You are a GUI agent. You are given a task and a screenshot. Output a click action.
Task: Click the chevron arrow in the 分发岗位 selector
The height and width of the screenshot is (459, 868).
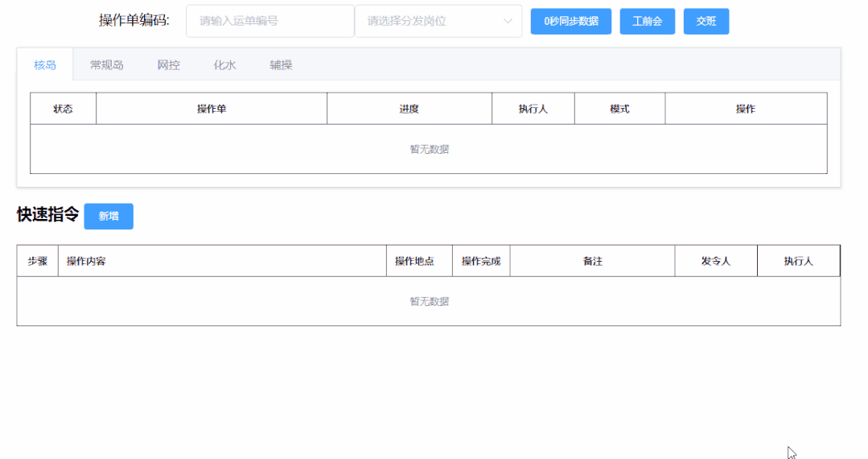point(508,21)
